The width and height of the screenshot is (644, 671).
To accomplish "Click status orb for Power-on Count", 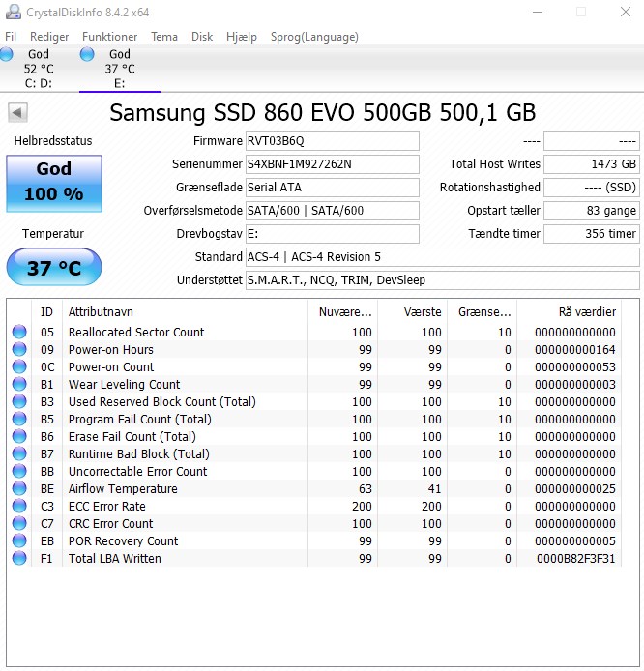I will [x=19, y=366].
